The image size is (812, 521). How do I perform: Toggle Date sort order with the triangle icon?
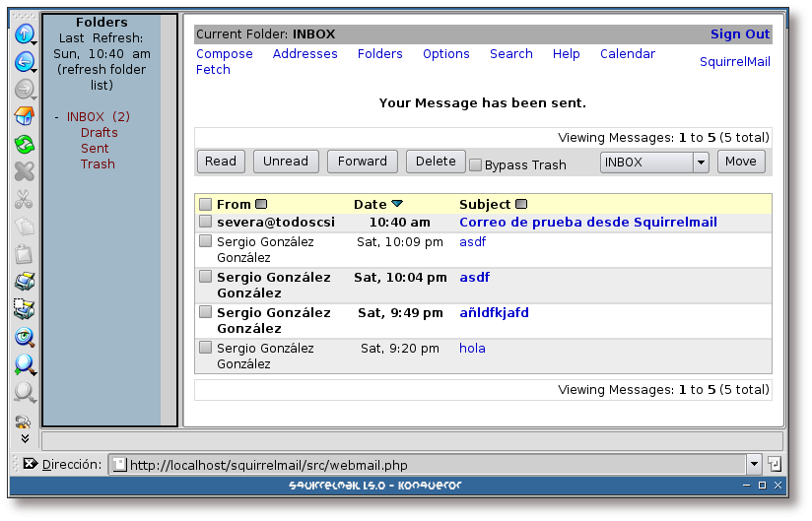tap(397, 205)
